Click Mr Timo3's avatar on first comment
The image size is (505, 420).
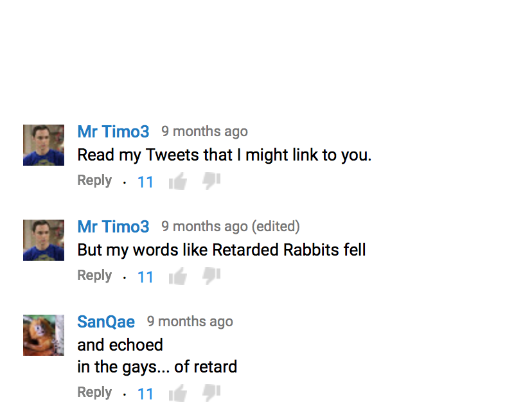(44, 145)
